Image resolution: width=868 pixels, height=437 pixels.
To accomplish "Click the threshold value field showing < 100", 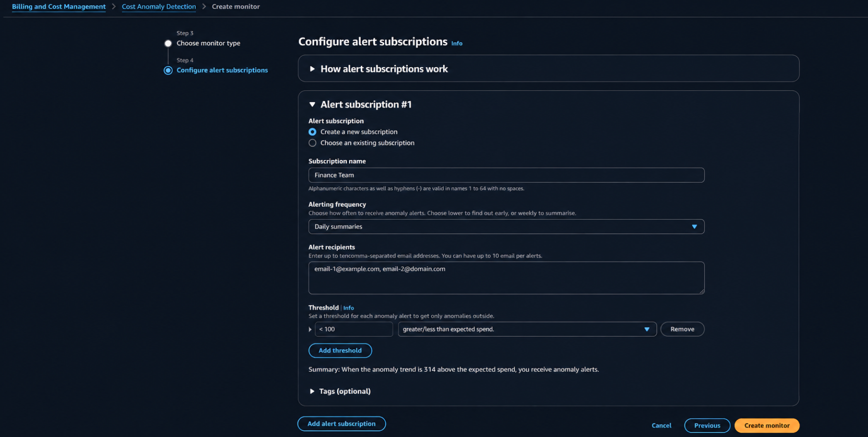I will pos(354,329).
